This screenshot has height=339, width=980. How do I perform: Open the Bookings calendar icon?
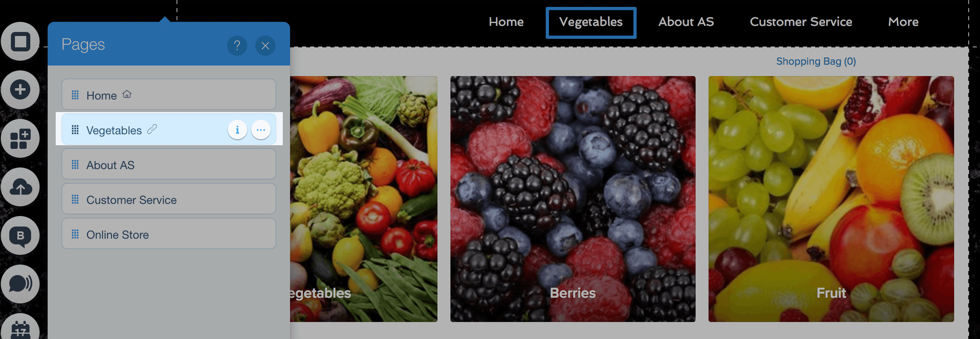point(20,328)
